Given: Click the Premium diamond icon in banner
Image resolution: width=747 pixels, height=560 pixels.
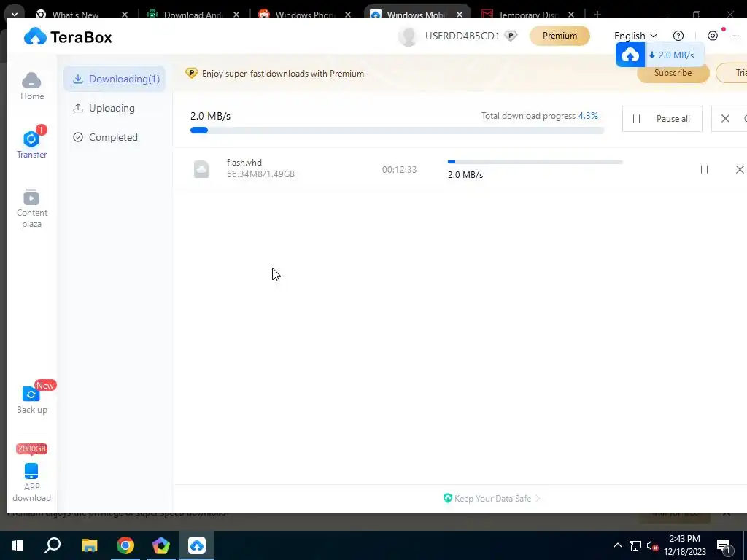Looking at the screenshot, I should point(192,74).
